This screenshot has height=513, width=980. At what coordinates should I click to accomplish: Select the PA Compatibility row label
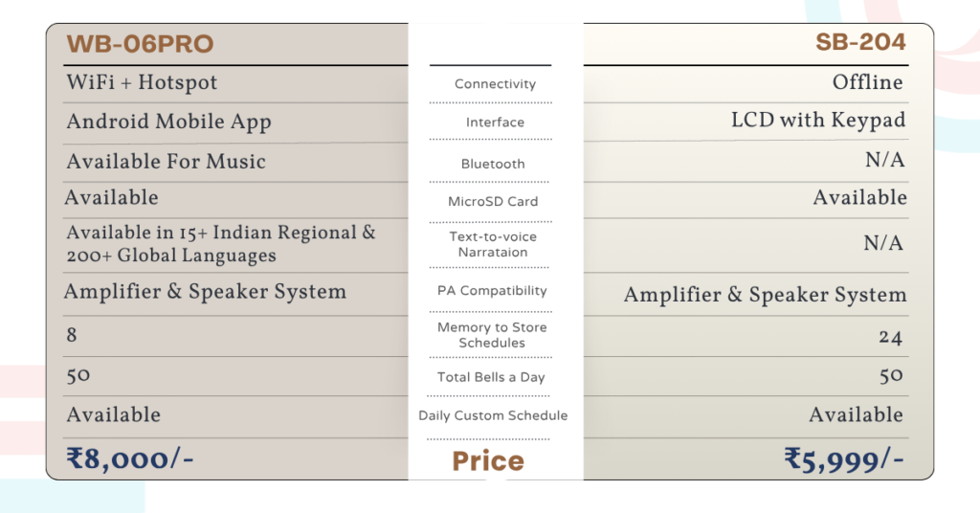492,291
